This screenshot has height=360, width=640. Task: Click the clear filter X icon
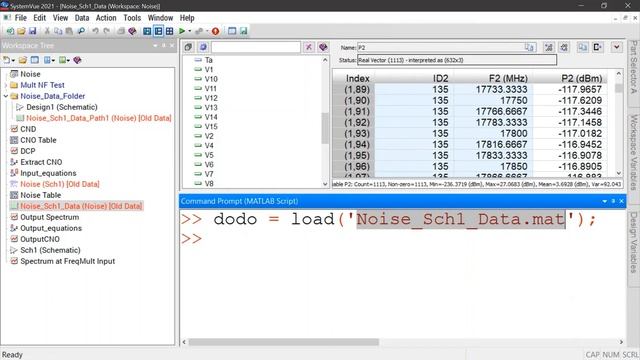(309, 47)
